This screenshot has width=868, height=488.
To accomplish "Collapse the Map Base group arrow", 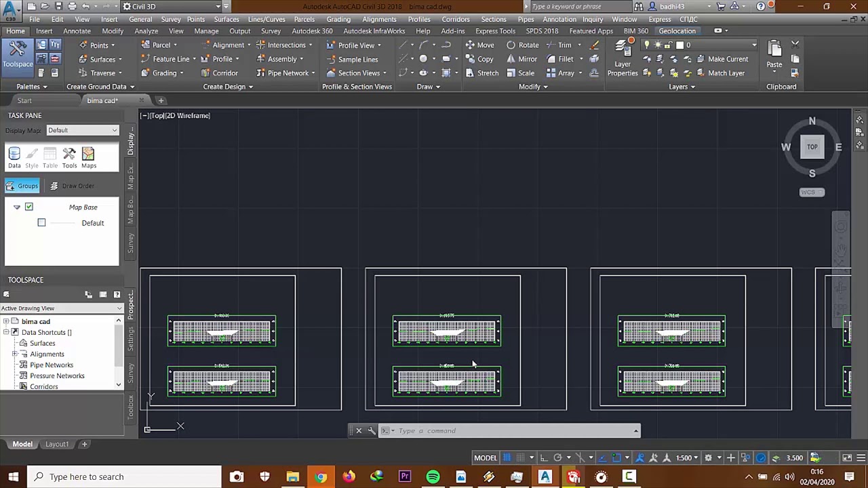I will pyautogui.click(x=17, y=207).
